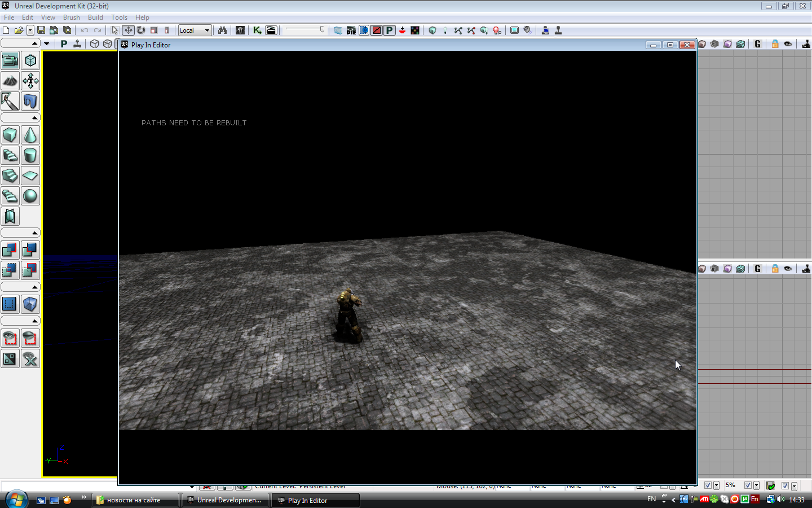Switch to Unreal Development taskbar button
The width and height of the screenshot is (812, 508).
[226, 500]
